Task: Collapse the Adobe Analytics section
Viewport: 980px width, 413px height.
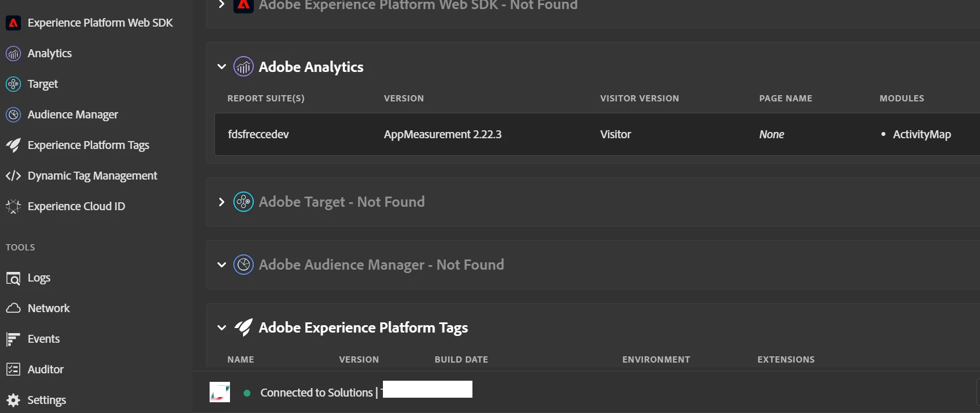Action: [x=221, y=67]
